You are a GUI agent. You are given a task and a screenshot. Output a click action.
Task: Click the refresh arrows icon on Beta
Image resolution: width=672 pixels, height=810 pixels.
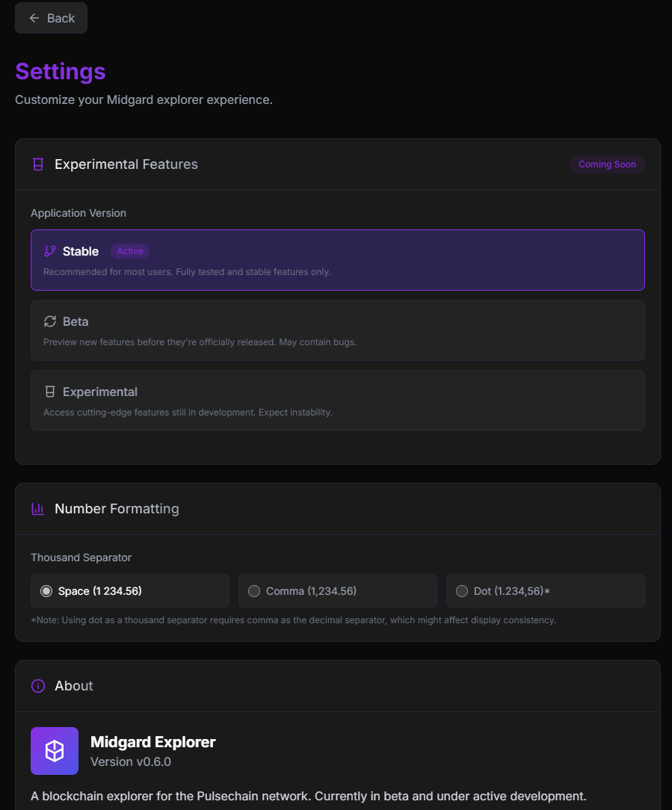coord(50,321)
